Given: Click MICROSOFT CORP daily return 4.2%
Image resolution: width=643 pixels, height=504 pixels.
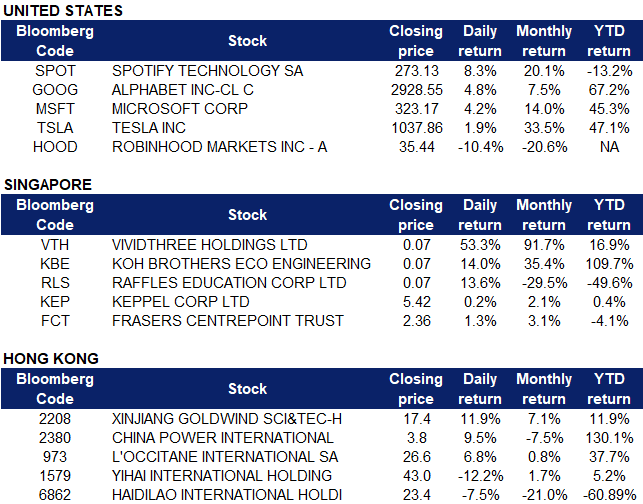Looking at the screenshot, I should [x=480, y=109].
